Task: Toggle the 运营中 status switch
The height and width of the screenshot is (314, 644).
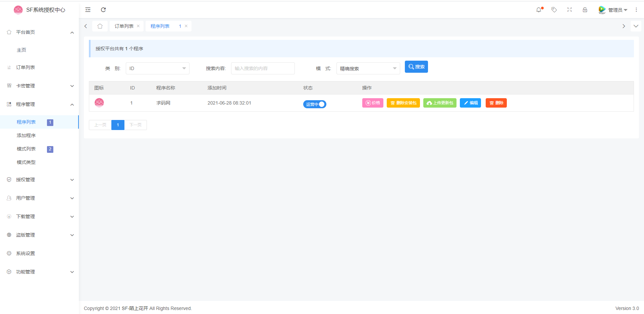Action: tap(315, 104)
